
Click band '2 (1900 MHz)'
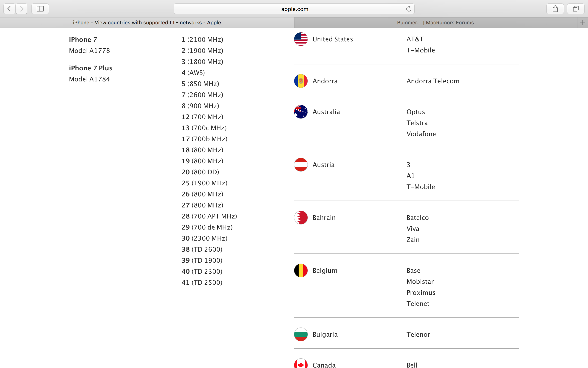202,51
